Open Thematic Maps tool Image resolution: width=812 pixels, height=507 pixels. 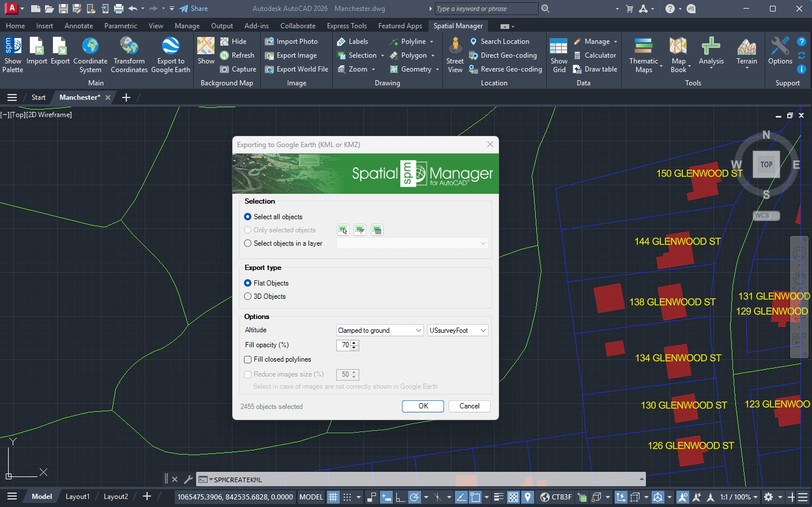pos(644,55)
